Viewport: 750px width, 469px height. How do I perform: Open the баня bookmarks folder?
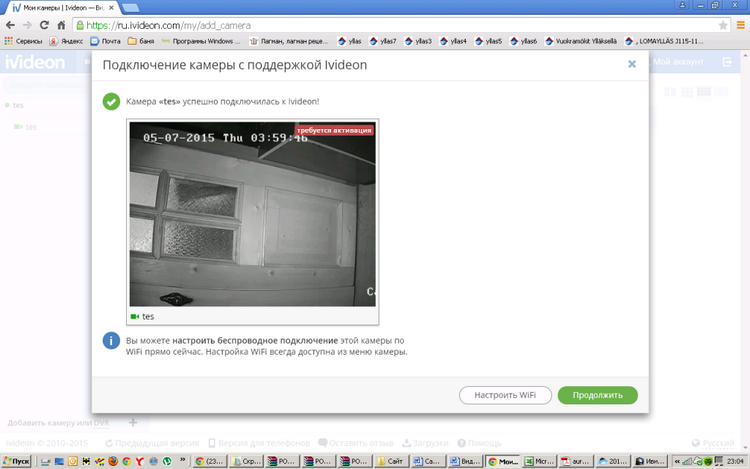click(141, 41)
